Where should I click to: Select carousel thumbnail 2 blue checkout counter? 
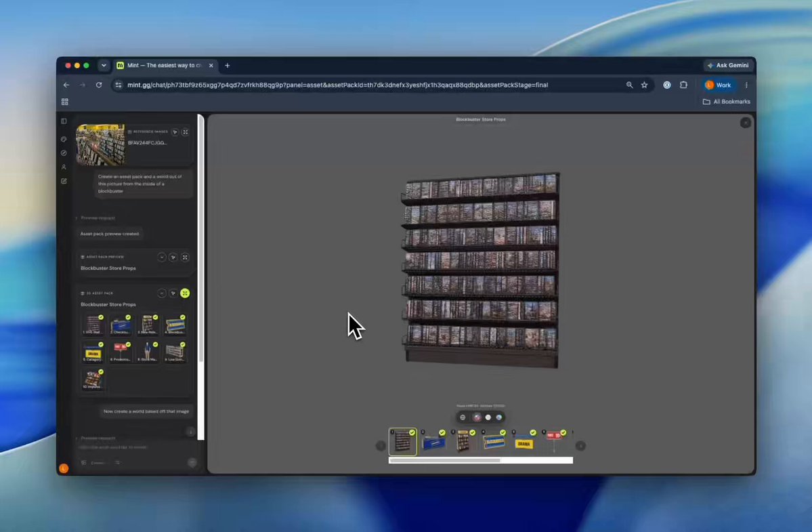[433, 442]
